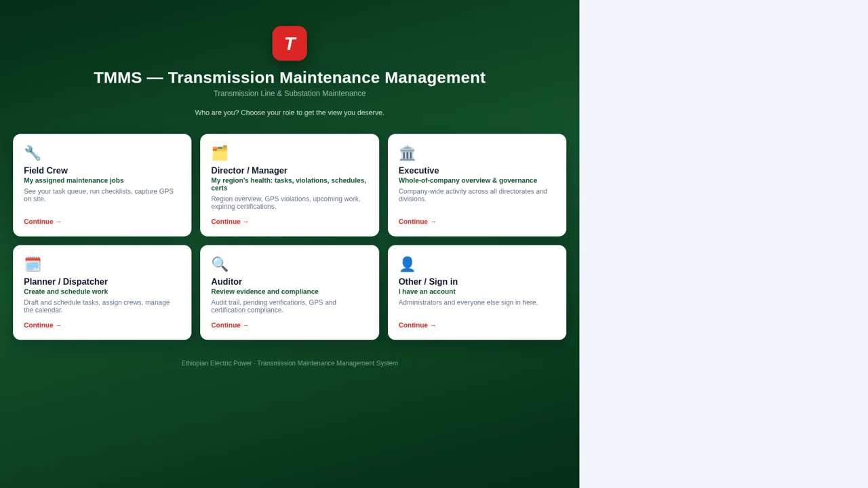
Task: Select the Other / Sign in heading
Action: click(428, 282)
